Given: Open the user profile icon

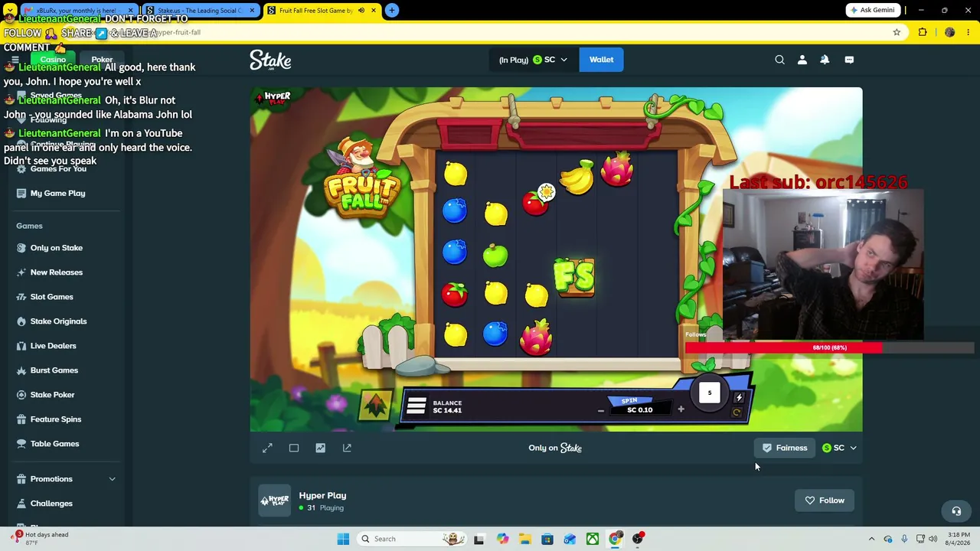Looking at the screenshot, I should [802, 60].
